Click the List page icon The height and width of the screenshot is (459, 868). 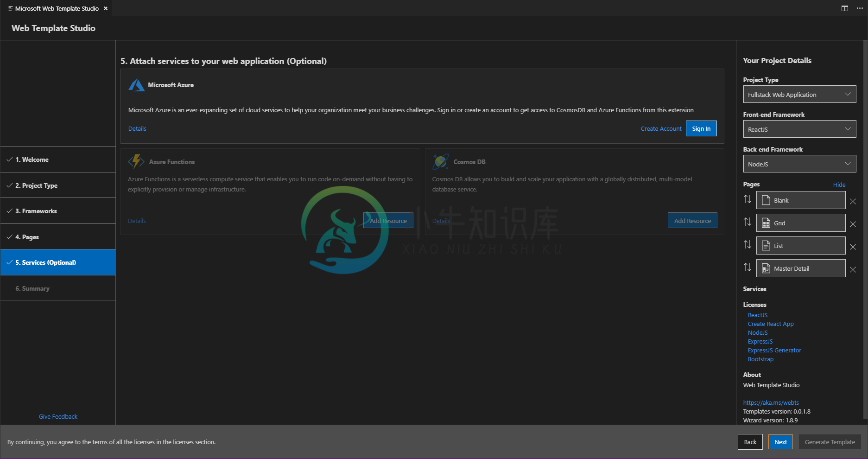766,246
